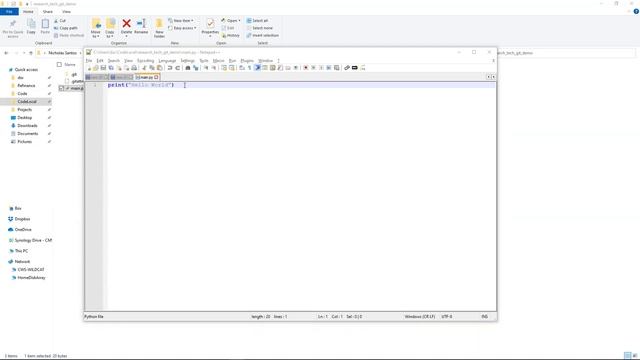
Task: Open Explorer File tab
Action: (x=9, y=11)
